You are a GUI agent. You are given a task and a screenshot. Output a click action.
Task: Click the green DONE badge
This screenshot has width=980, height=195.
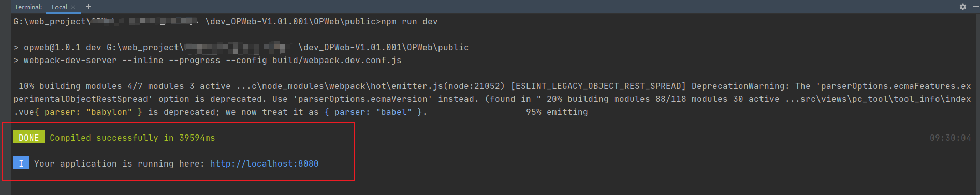pos(29,138)
